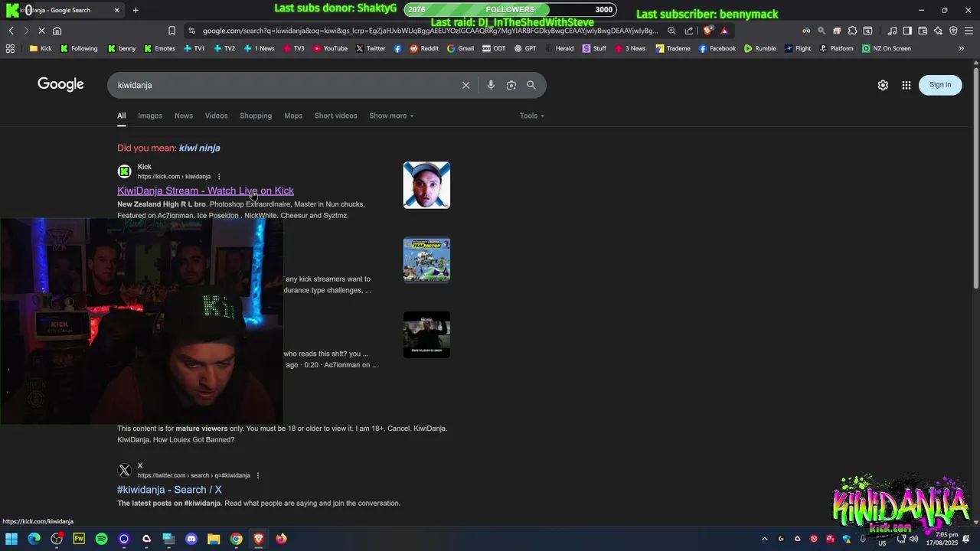Open the Trademe bookmark

pos(672,48)
